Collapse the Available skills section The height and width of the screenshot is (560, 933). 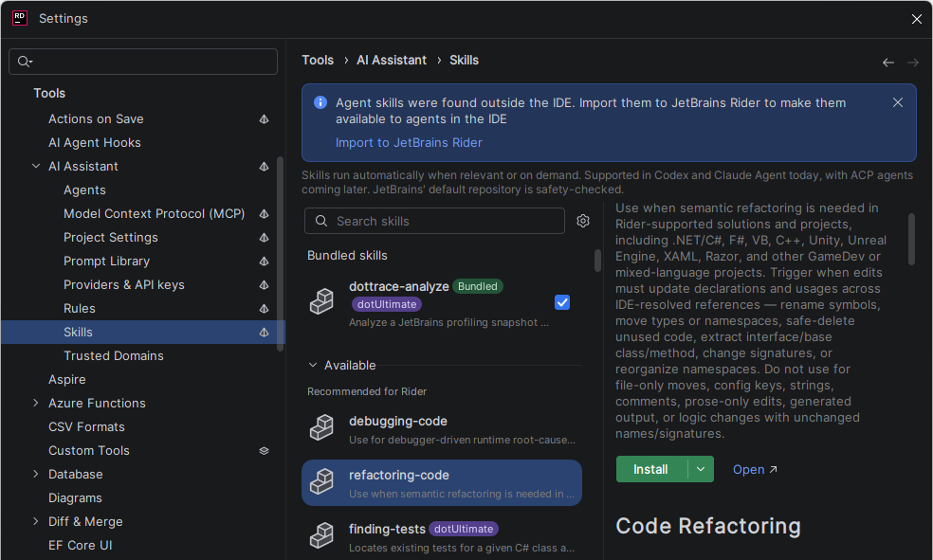(312, 365)
